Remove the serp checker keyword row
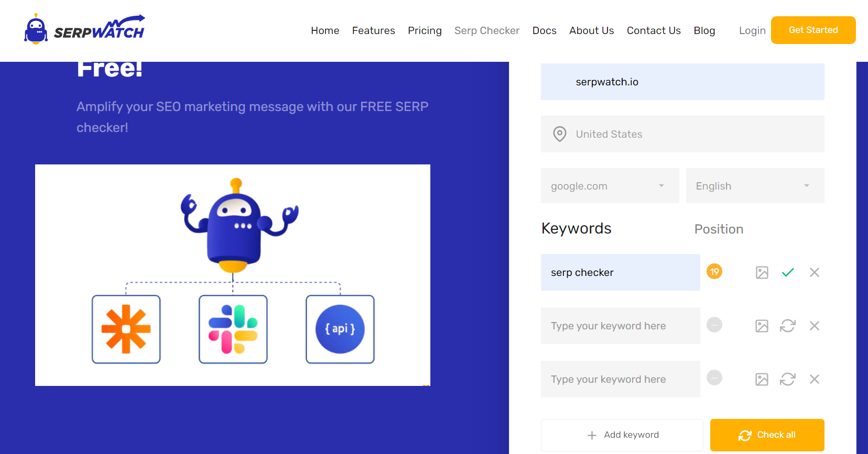 point(815,272)
